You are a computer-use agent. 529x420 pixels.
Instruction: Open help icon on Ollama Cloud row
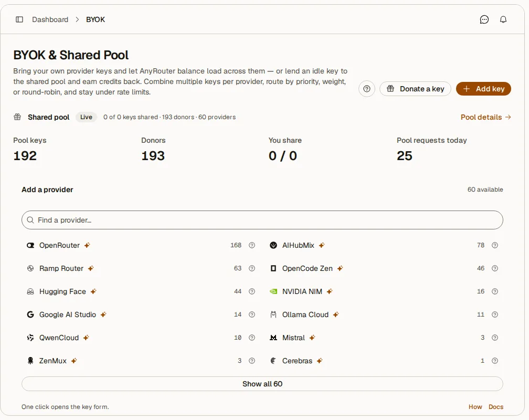point(494,314)
